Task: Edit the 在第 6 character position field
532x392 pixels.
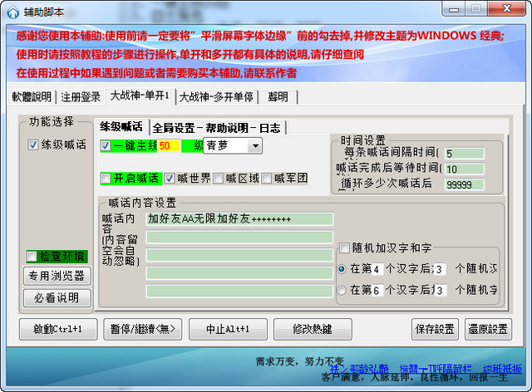Action: (x=377, y=291)
